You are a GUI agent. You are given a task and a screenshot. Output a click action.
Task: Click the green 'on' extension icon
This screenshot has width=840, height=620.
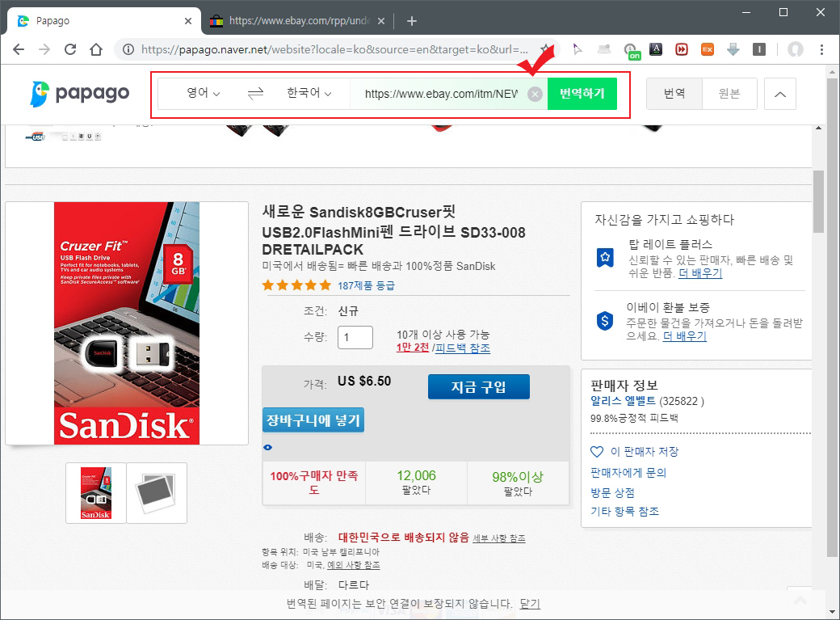pos(632,51)
